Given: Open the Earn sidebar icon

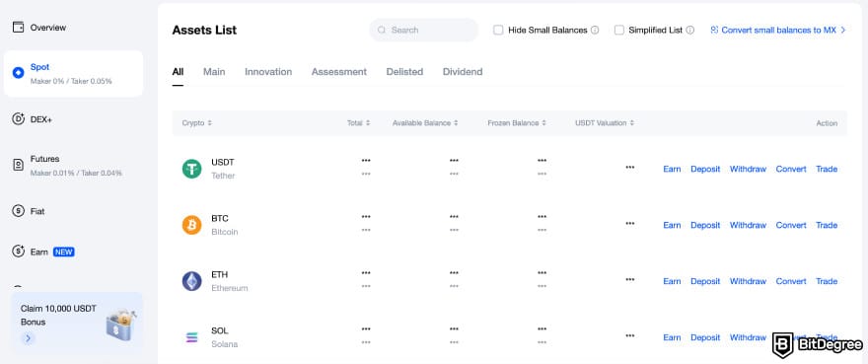Looking at the screenshot, I should click(19, 252).
